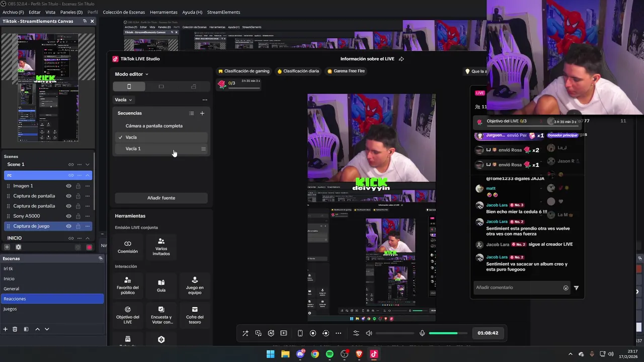Click the Clasificación de gaming chip

pyautogui.click(x=244, y=71)
